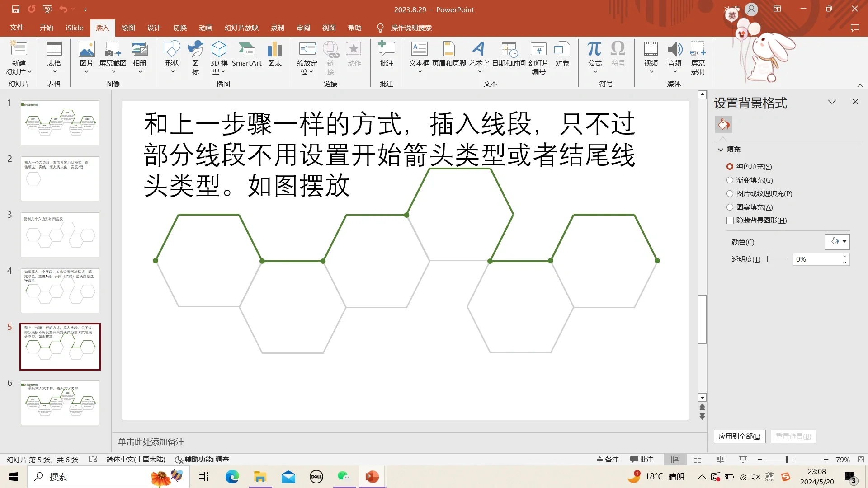The image size is (868, 488).
Task: Select 渐变填充 (gradient fill) option
Action: (730, 180)
